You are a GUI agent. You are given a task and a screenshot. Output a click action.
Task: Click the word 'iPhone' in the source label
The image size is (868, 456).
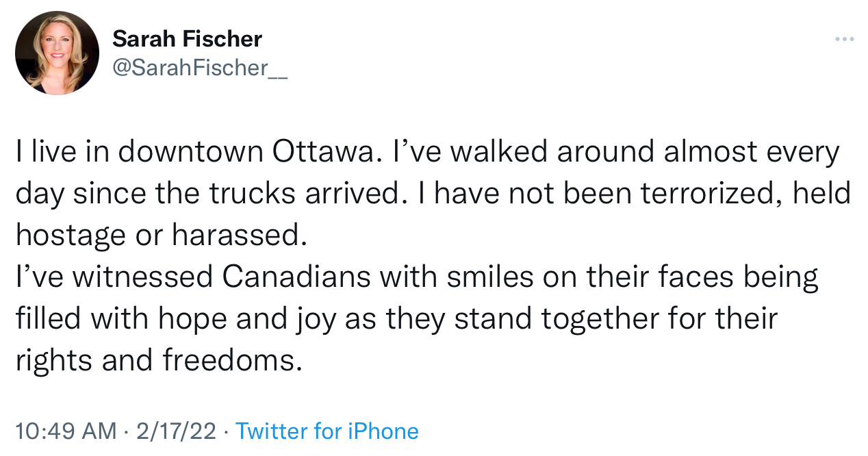[x=383, y=431]
